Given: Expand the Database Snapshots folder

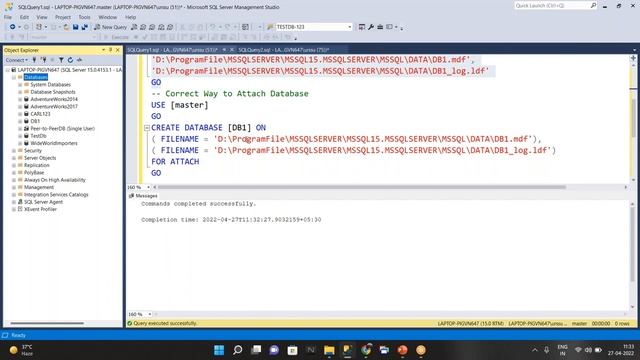Looking at the screenshot, I should pyautogui.click(x=20, y=92).
